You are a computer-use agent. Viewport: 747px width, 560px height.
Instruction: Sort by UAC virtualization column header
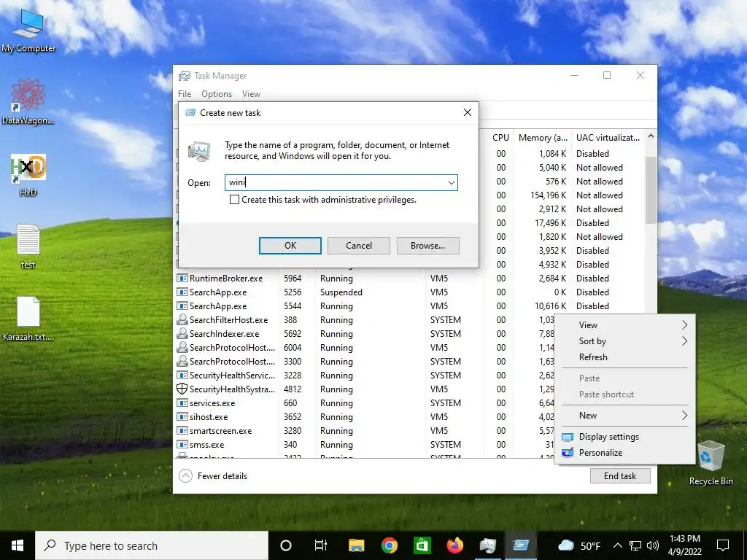608,138
